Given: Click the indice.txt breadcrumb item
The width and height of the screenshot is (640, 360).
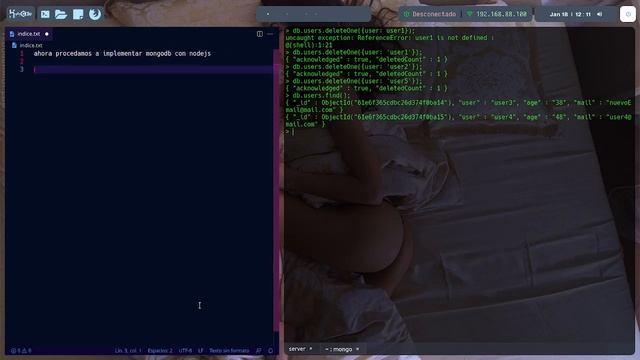Looking at the screenshot, I should point(28,45).
